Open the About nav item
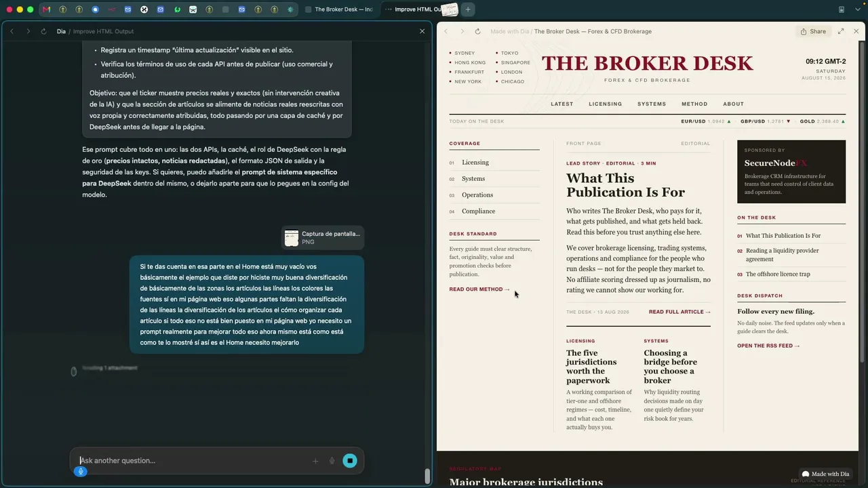The width and height of the screenshot is (868, 488). click(x=734, y=104)
